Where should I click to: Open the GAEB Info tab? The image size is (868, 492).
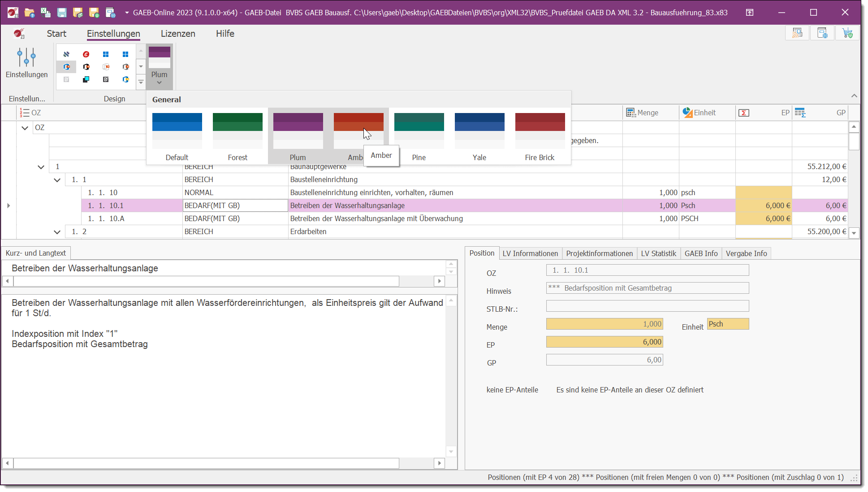[x=701, y=253]
